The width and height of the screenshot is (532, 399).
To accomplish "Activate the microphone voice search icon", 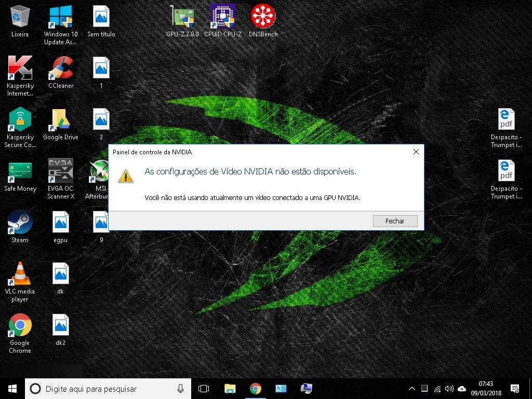I will point(180,389).
